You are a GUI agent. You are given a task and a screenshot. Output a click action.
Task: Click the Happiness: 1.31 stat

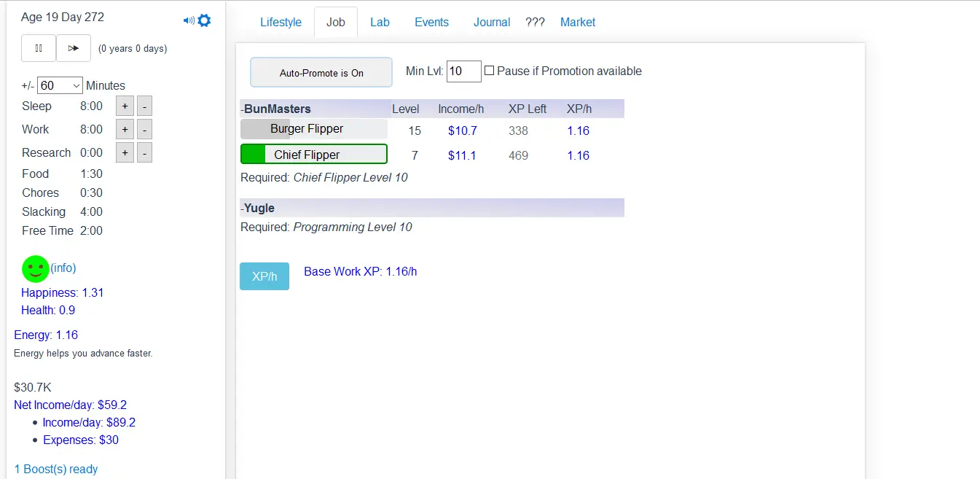(63, 292)
